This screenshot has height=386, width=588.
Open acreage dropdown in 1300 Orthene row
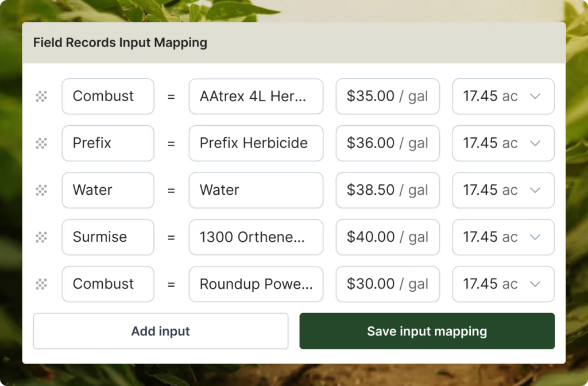(x=535, y=237)
